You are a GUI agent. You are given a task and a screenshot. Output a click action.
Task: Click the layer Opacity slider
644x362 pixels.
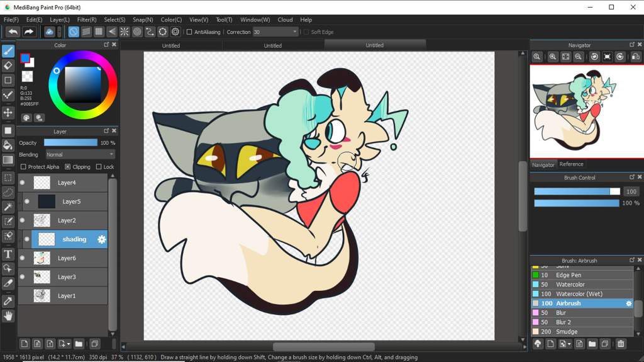[x=70, y=143]
